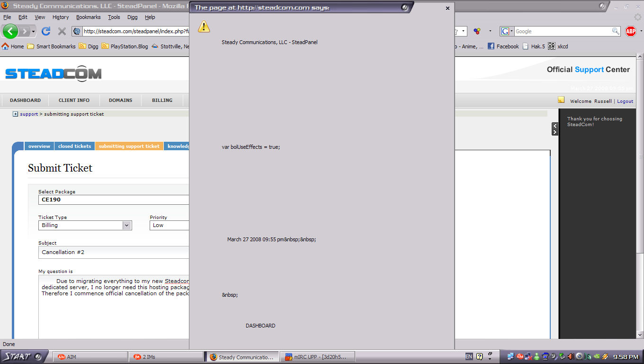The width and height of the screenshot is (644, 364).
Task: Click the yellow note icon beside Welcome
Action: pos(561,100)
